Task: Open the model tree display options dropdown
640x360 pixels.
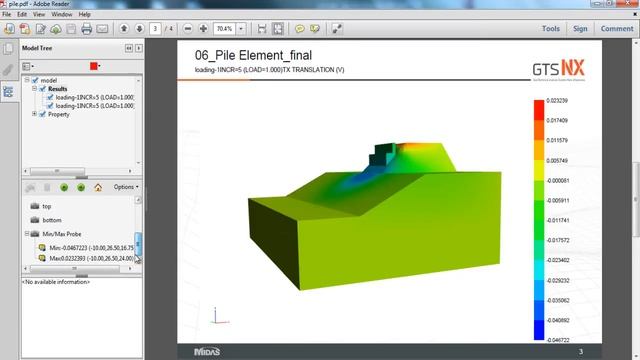Action: click(28, 66)
